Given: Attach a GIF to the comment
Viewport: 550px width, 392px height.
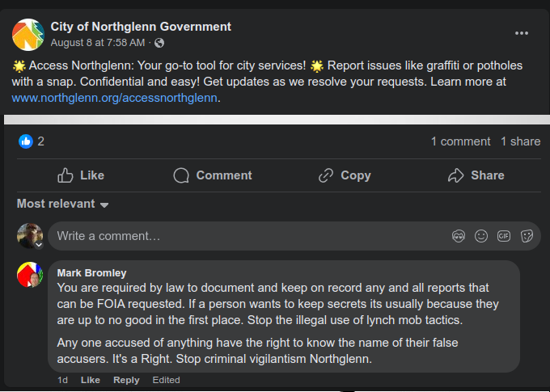Looking at the screenshot, I should 504,236.
